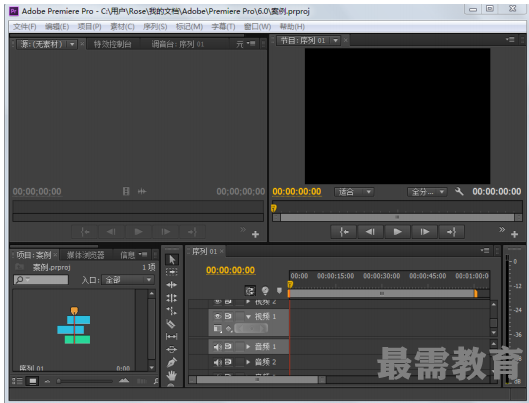Open program monitor button editor plus
This screenshot has height=403, width=529.
[x=514, y=234]
